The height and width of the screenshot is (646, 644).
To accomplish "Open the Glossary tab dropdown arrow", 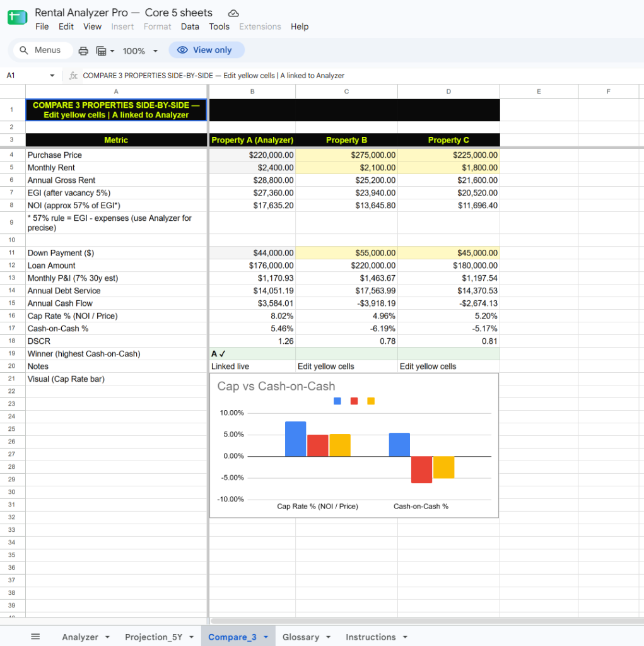I will (329, 637).
